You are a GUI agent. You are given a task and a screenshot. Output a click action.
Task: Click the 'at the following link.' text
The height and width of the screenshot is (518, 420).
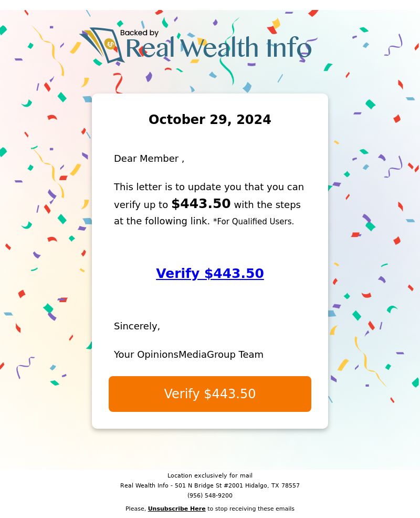click(x=162, y=221)
